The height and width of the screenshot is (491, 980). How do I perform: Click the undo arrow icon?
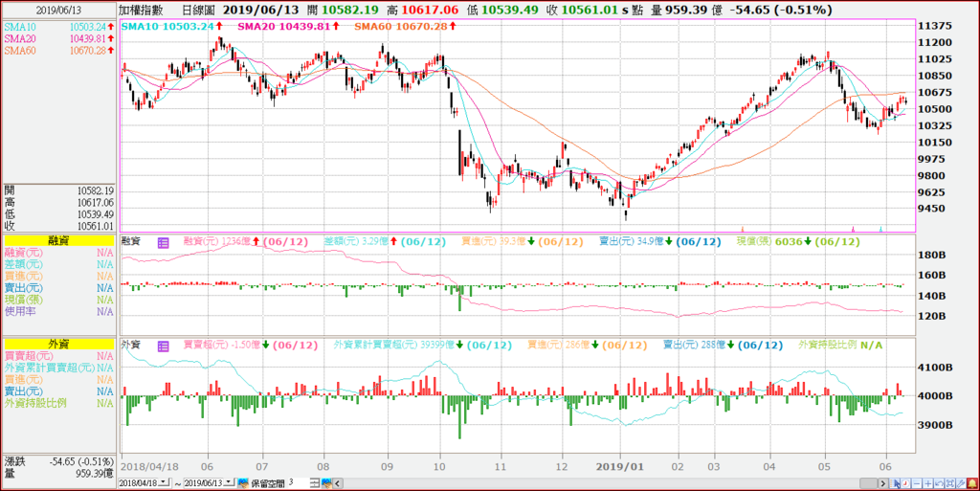pos(939,483)
